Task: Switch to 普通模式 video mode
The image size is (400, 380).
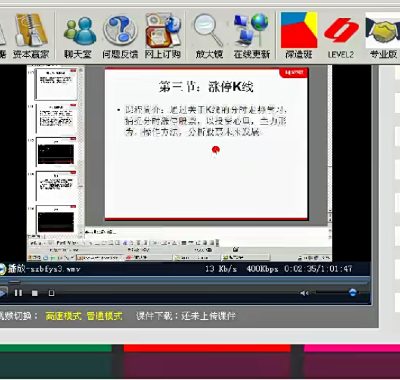Action: 104,316
